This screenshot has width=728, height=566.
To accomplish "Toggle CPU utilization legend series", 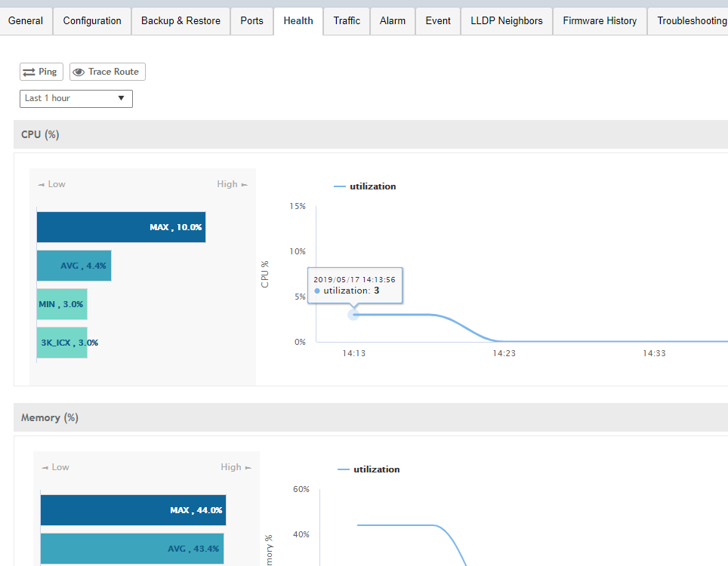I will point(365,186).
